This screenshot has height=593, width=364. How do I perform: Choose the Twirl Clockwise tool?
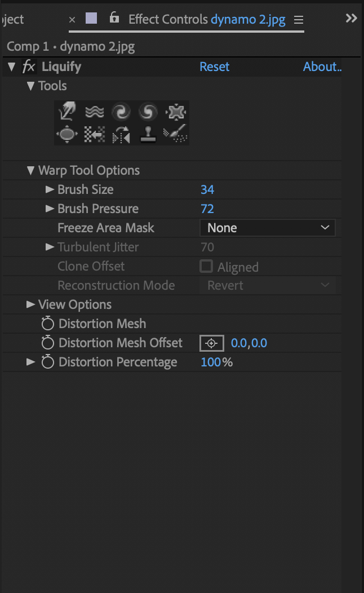pyautogui.click(x=121, y=112)
